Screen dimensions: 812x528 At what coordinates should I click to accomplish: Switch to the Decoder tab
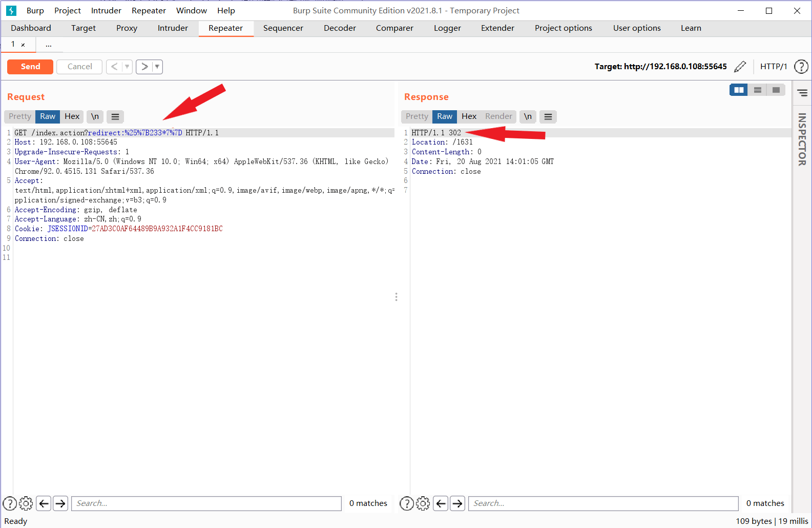340,28
